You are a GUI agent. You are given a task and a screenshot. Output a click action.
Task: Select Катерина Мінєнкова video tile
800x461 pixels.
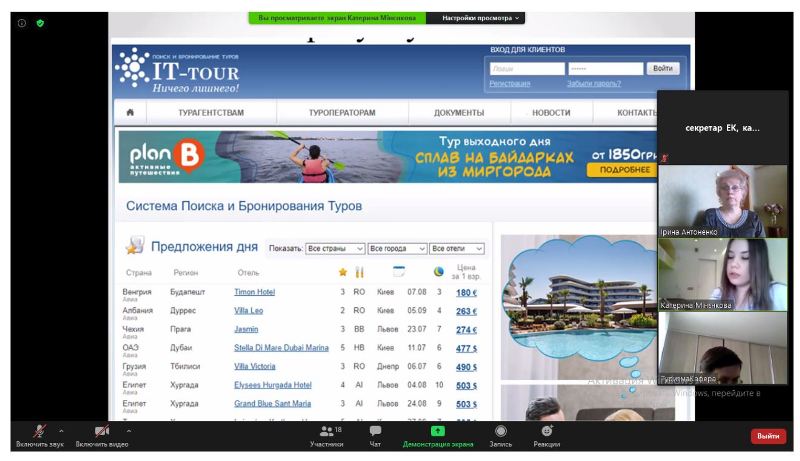coord(722,274)
